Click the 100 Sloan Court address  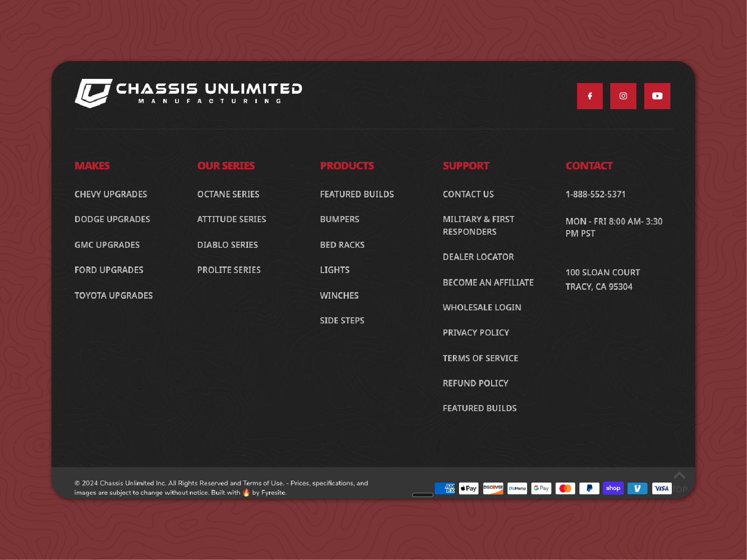coord(603,273)
